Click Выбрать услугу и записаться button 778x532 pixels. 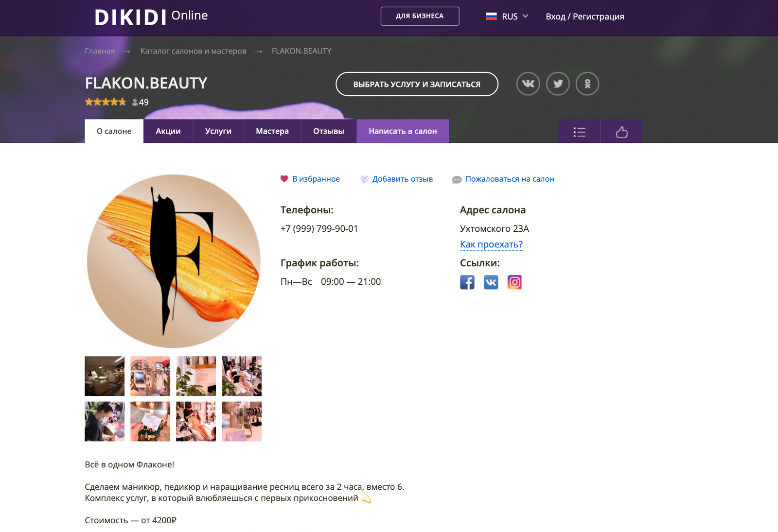[417, 84]
